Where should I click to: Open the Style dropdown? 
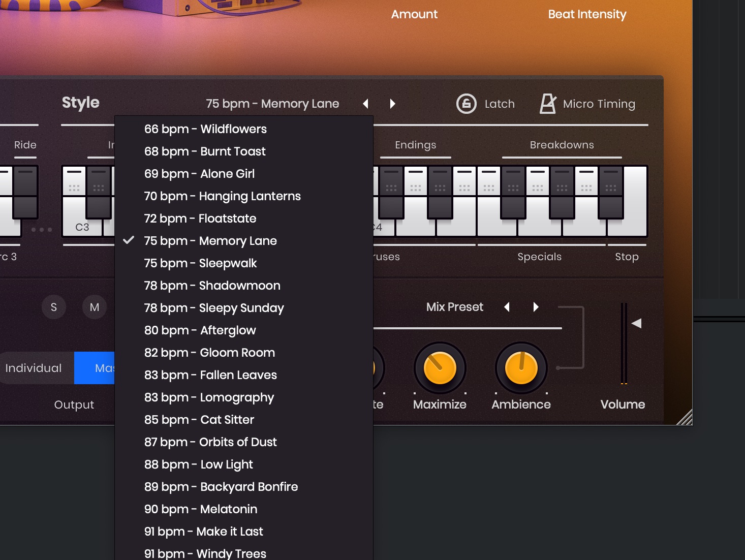272,103
